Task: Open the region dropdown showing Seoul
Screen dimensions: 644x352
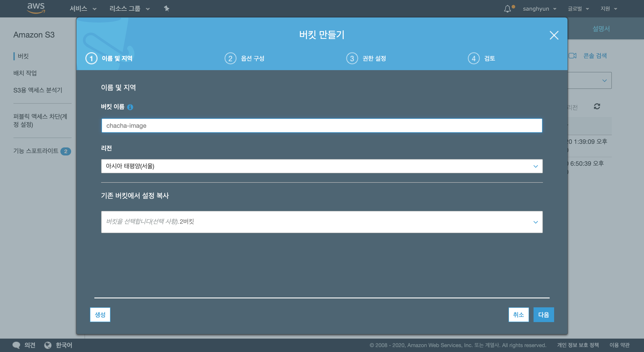Action: point(322,166)
